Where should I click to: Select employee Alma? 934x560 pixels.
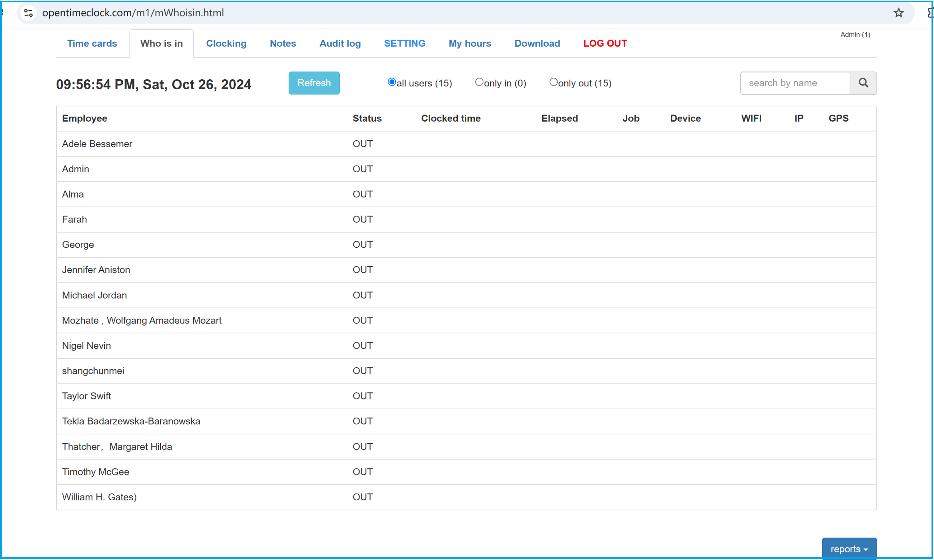click(x=73, y=194)
